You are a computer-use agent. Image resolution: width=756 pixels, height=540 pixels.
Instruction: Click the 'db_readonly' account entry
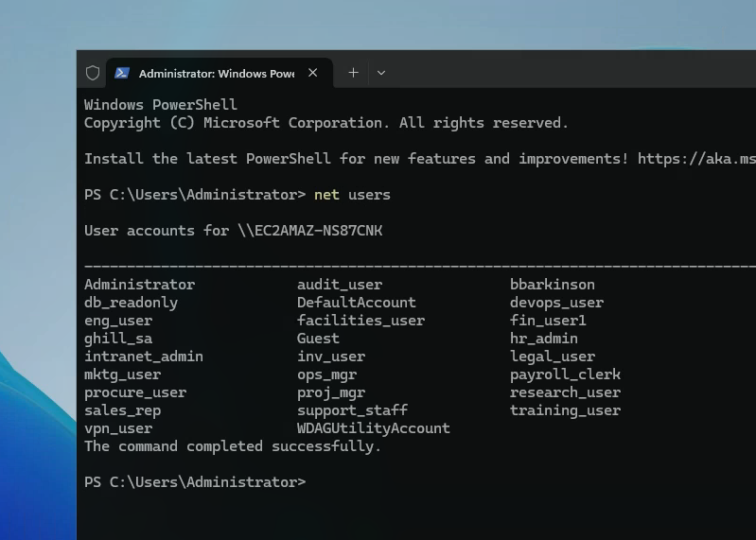click(131, 303)
